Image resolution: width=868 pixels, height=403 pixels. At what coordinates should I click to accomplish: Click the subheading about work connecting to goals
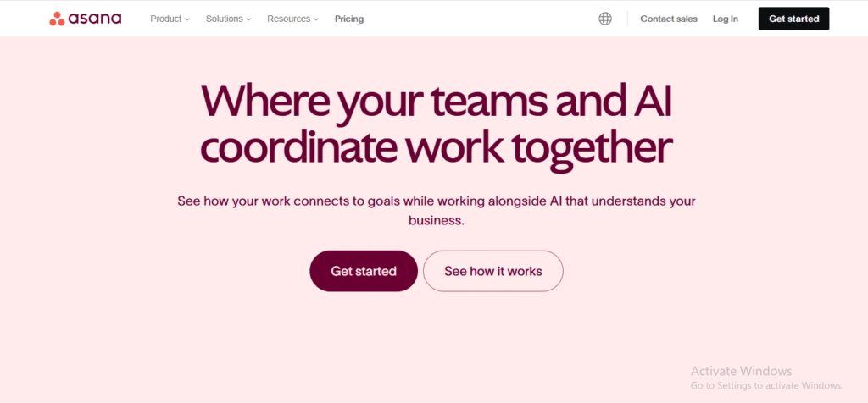(437, 211)
